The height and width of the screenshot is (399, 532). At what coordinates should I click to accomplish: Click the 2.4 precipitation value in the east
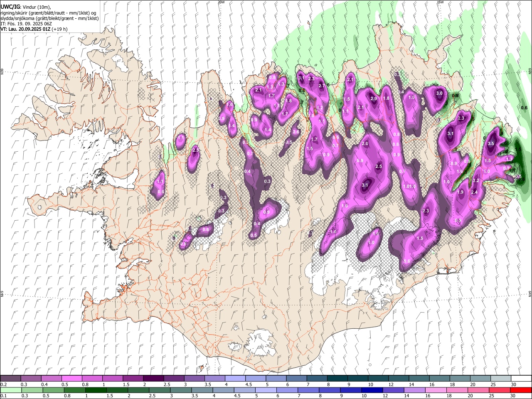tap(474, 192)
